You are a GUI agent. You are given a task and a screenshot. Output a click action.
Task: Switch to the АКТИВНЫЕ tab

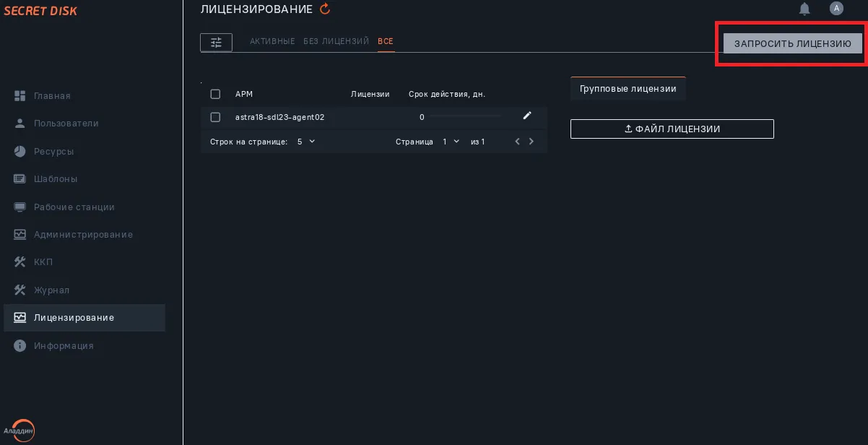[x=272, y=41]
